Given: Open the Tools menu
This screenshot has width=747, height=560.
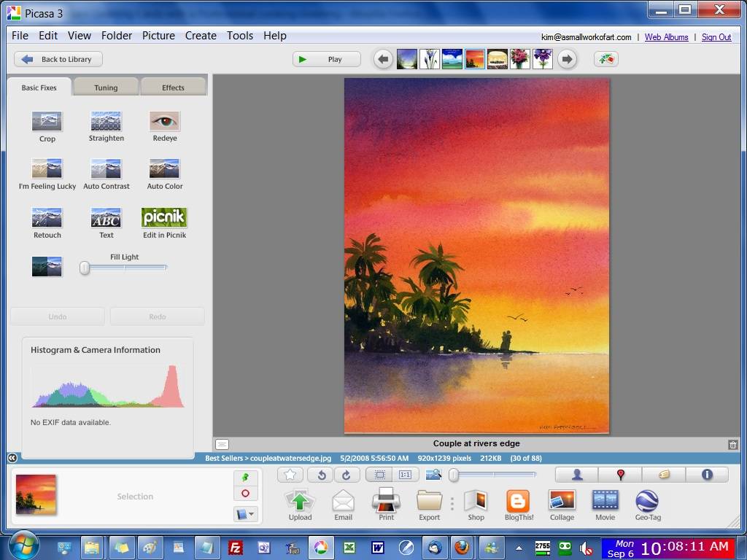Looking at the screenshot, I should pyautogui.click(x=239, y=36).
